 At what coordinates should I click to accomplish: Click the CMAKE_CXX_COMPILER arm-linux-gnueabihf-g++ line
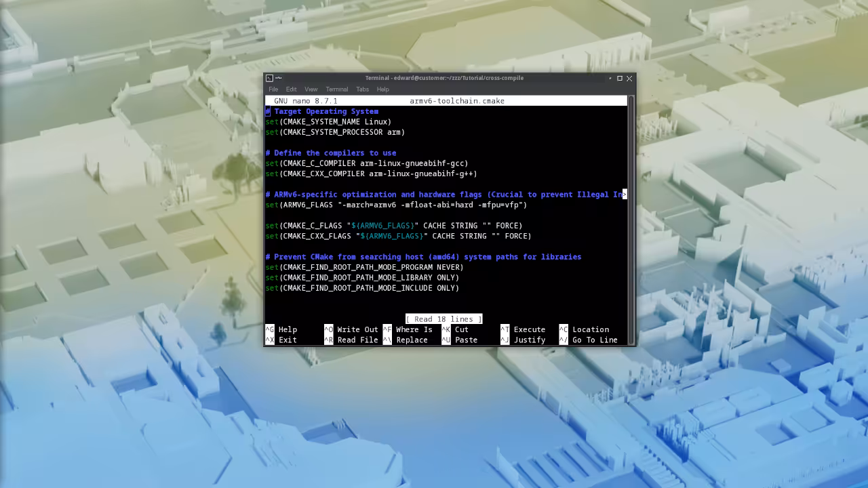pyautogui.click(x=372, y=174)
